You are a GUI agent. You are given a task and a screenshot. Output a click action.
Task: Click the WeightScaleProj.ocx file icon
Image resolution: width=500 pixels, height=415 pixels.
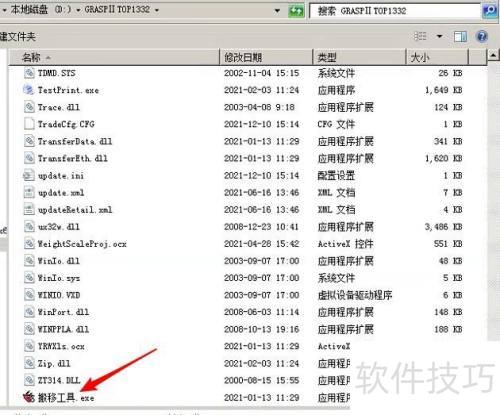click(x=29, y=244)
